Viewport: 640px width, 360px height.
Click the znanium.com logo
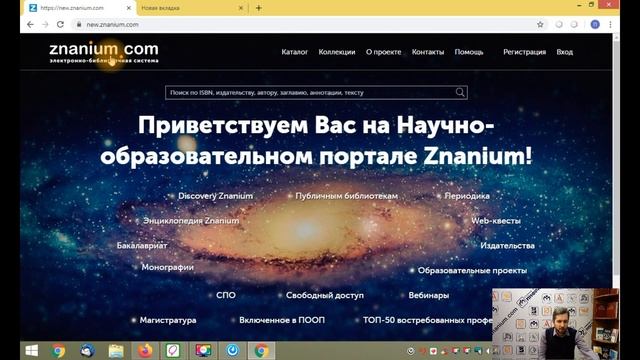tap(104, 53)
